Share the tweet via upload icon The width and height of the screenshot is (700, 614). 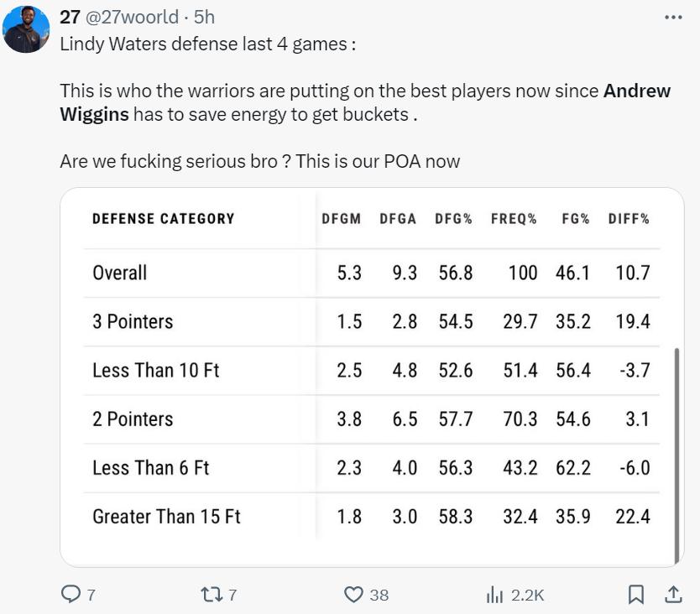(673, 594)
